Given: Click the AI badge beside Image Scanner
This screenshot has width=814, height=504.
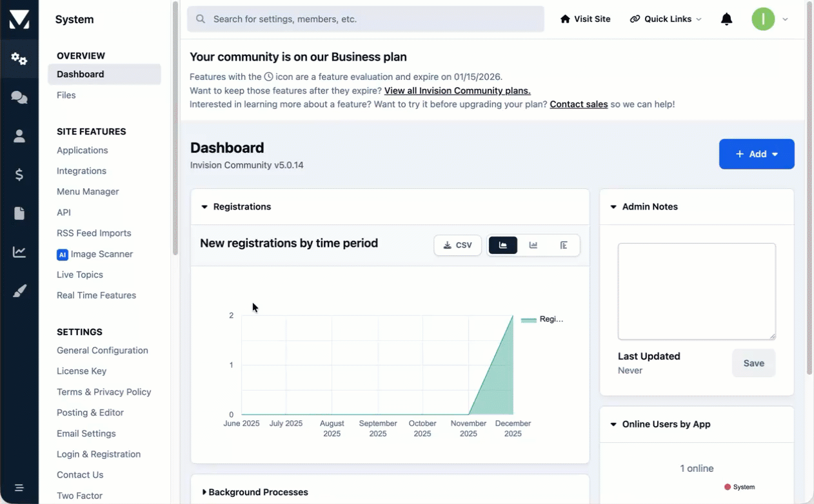Looking at the screenshot, I should [63, 255].
